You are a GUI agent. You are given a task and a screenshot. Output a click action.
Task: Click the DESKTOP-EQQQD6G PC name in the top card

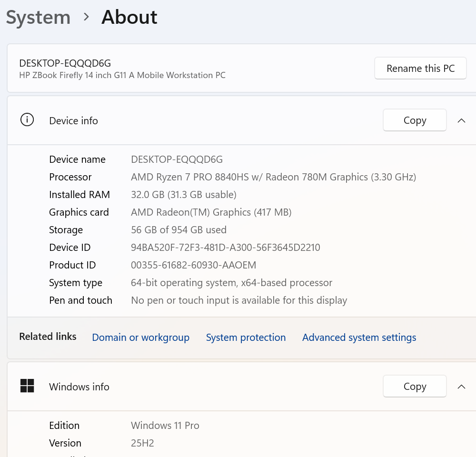[x=65, y=63]
